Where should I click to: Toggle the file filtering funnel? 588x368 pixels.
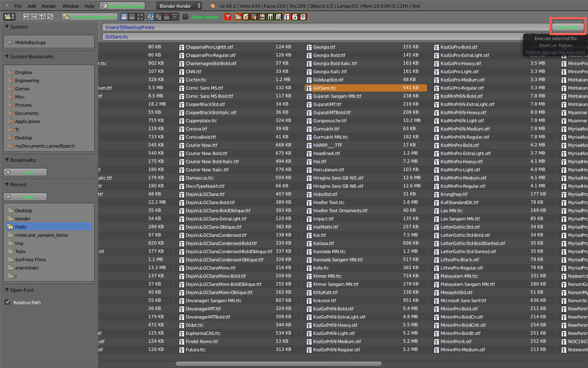(228, 17)
